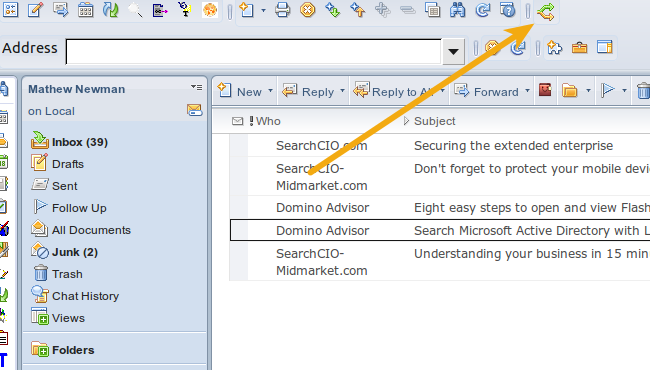Click the magnifying glass toolbar icon
The width and height of the screenshot is (650, 370).
coord(135,10)
